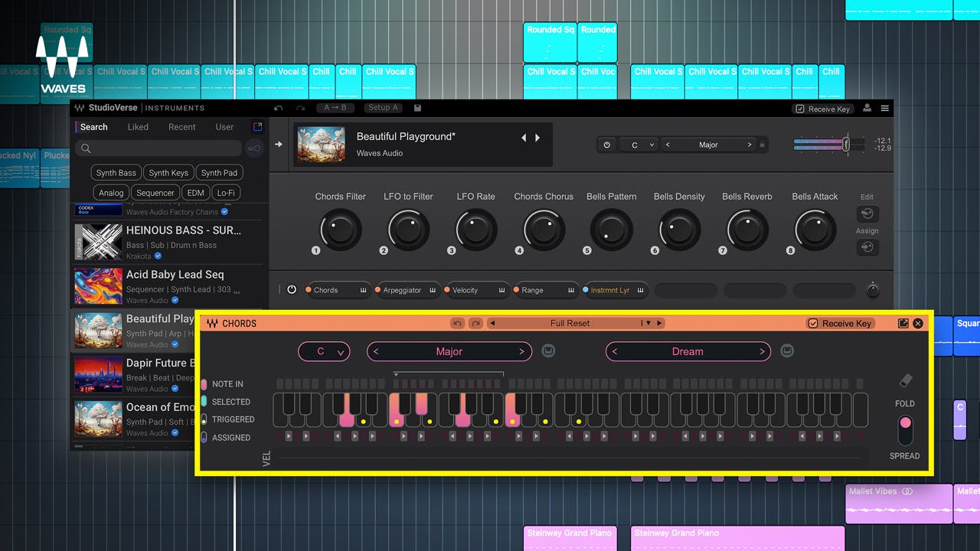Viewport: 980px width, 551px height.
Task: Advance the Major scale selector with its right arrow
Action: pyautogui.click(x=523, y=351)
